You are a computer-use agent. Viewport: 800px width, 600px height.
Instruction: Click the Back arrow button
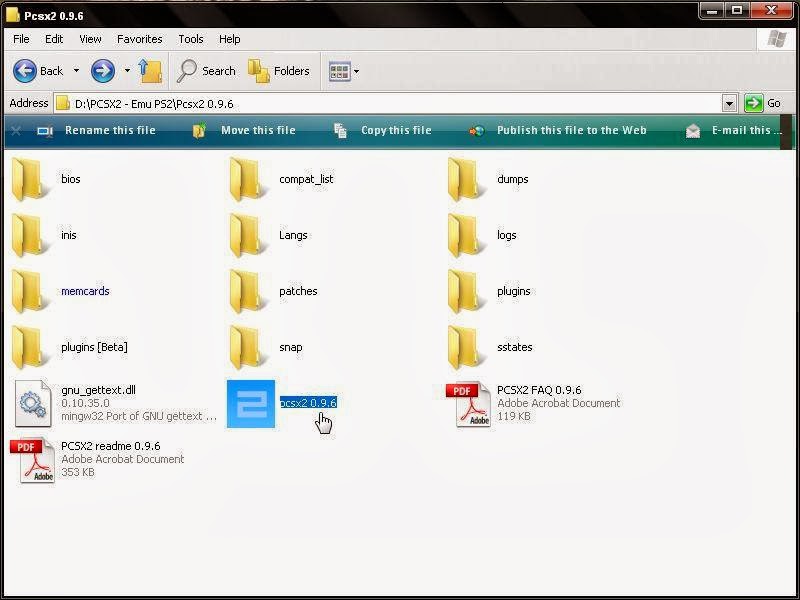pyautogui.click(x=24, y=71)
